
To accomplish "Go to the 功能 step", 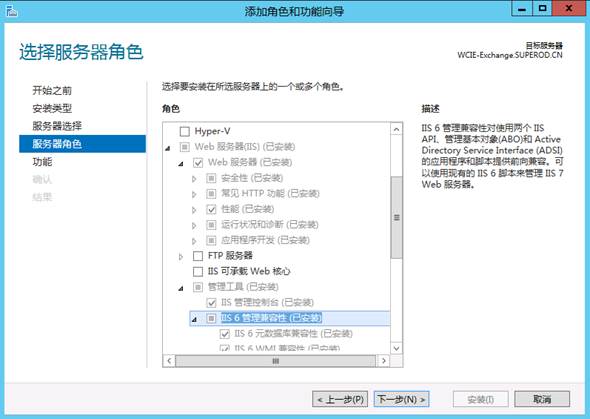I will [42, 162].
